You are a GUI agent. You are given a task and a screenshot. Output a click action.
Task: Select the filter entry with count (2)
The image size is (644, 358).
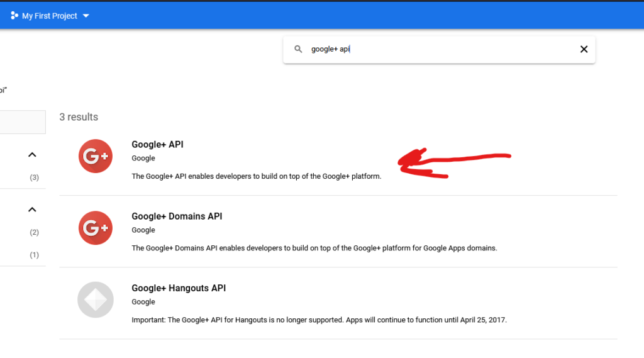(34, 232)
